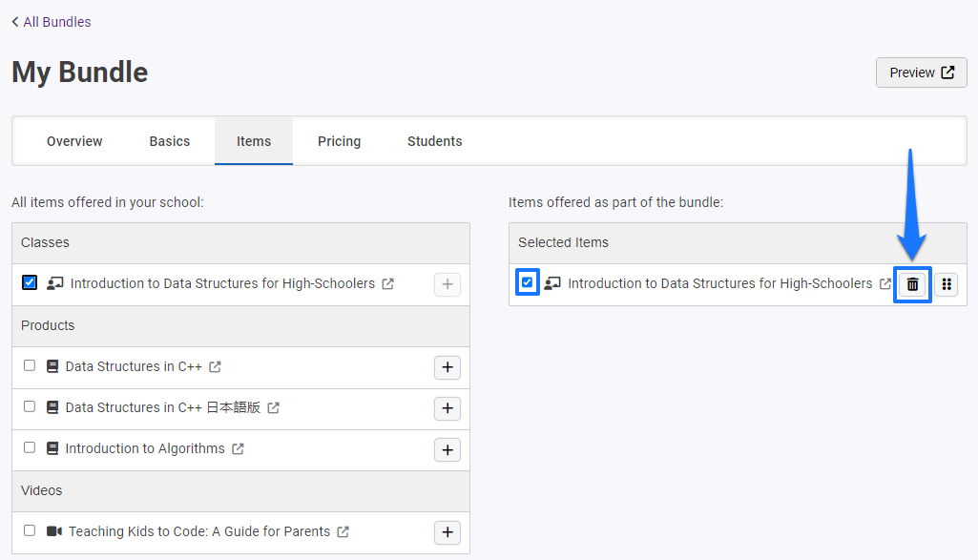Click 'Data Structures in C++ 日本語版' item name
This screenshot has width=978, height=560.
point(163,408)
